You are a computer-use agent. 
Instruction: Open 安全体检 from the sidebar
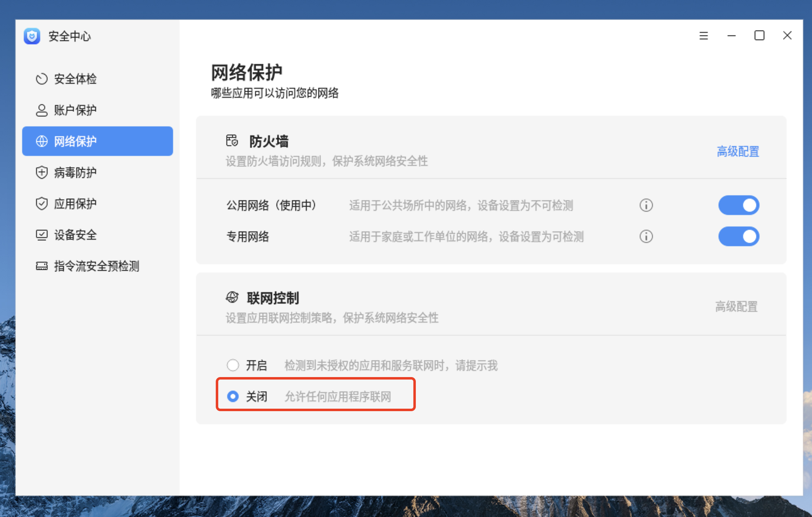click(75, 79)
